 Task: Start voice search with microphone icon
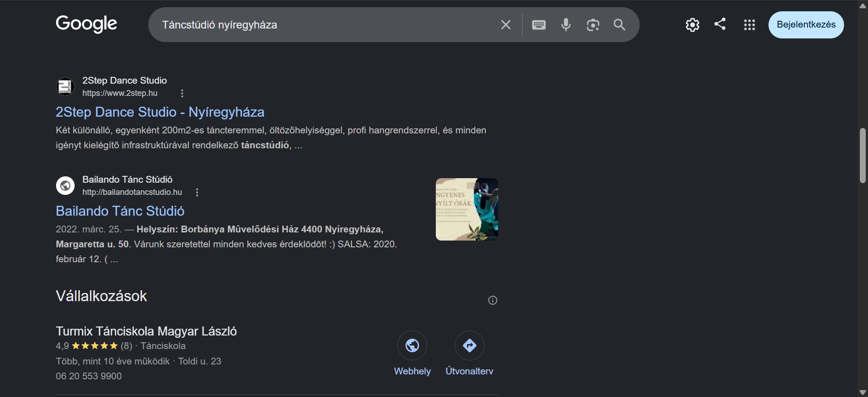point(566,25)
